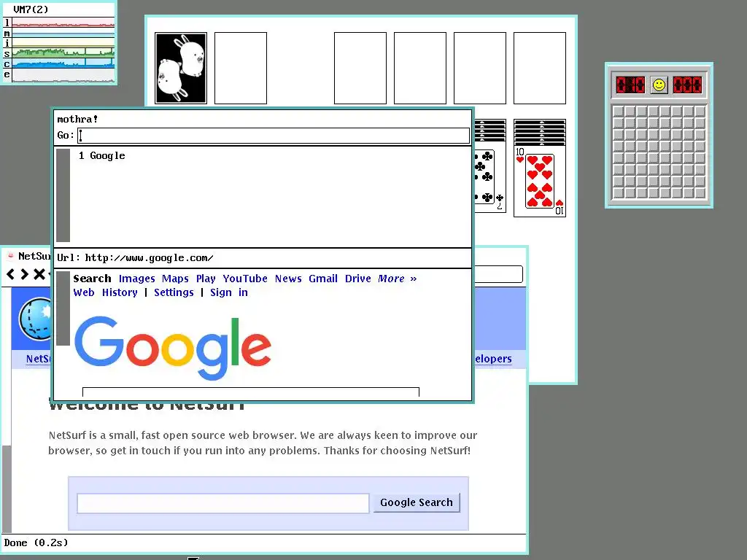Click the 'i' graph in stats window

click(x=63, y=43)
